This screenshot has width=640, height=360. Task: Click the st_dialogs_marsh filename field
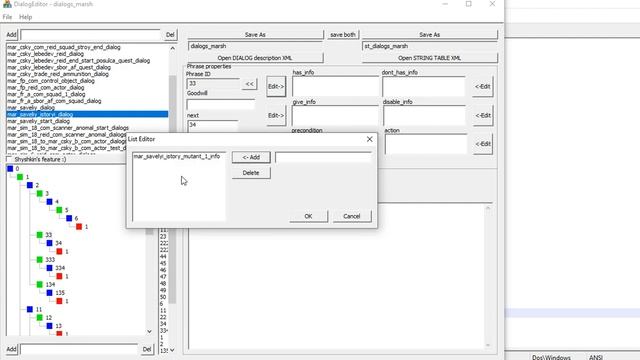[430, 46]
